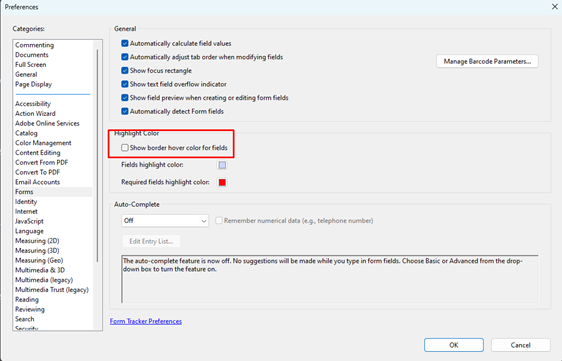Toggle Show focus rectangle checkbox
This screenshot has width=562, height=361.
click(125, 71)
